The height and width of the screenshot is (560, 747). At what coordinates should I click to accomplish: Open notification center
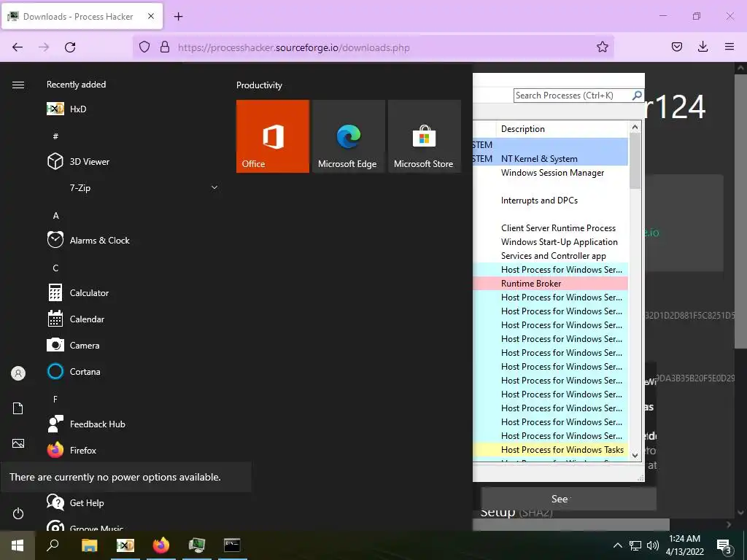point(724,545)
